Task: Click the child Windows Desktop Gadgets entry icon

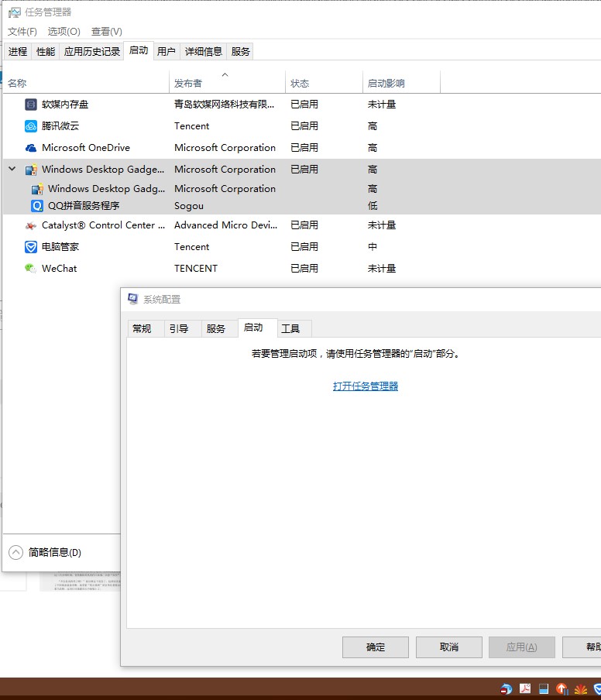Action: tap(37, 189)
